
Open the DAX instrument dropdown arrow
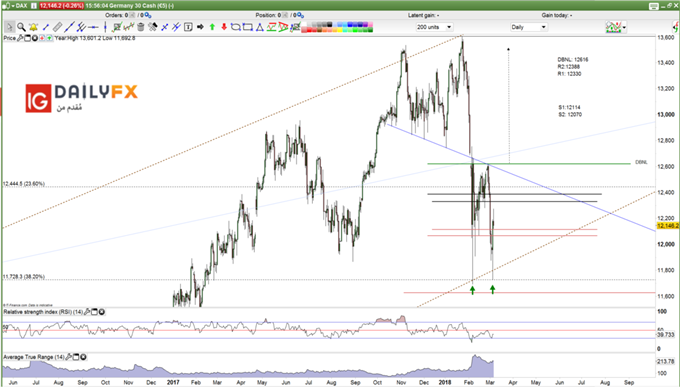[13, 6]
